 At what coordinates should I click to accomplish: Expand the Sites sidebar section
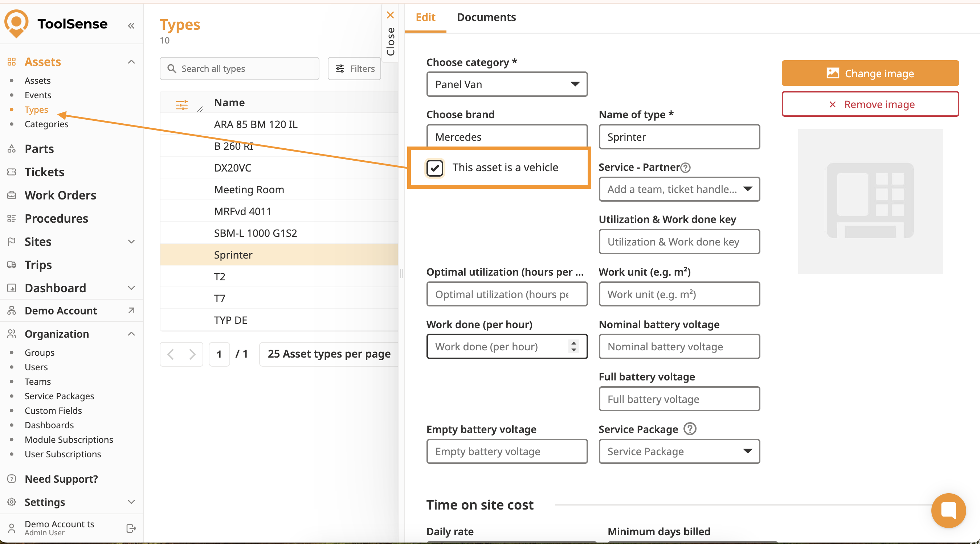(x=131, y=242)
